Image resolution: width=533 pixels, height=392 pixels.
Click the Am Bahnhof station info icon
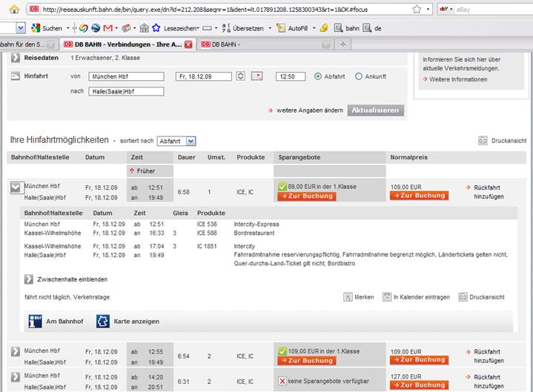click(33, 322)
